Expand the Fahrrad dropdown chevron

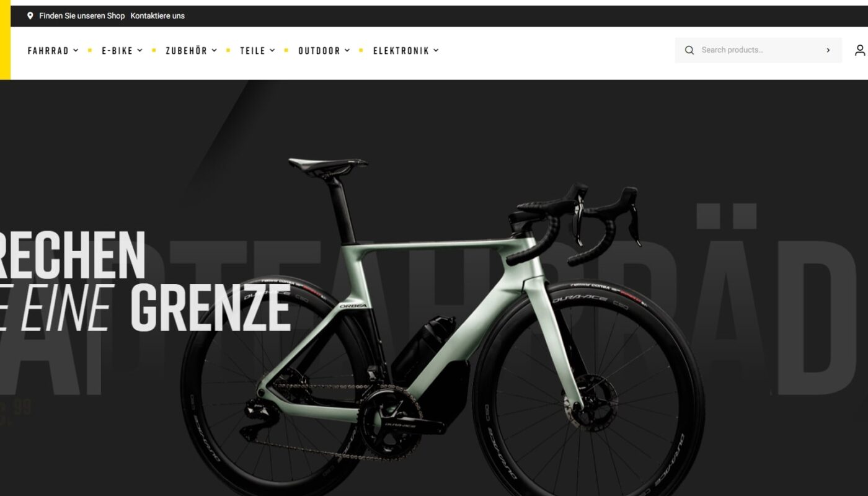(x=76, y=50)
